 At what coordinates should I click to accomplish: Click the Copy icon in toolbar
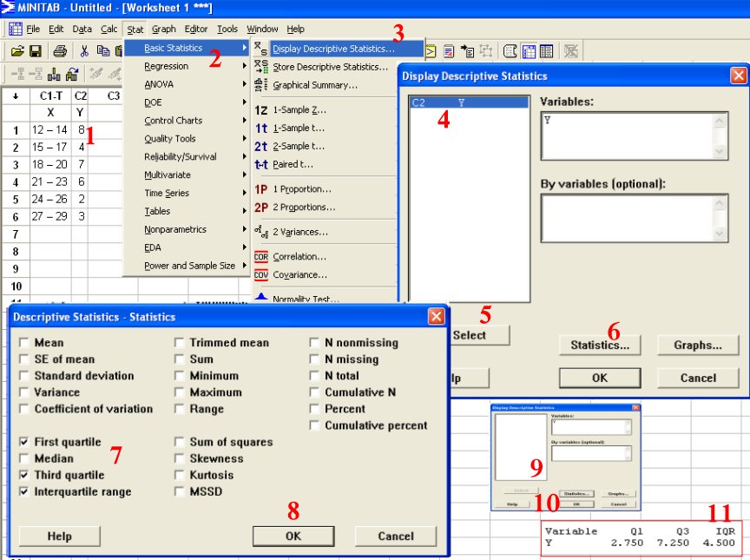coord(102,50)
